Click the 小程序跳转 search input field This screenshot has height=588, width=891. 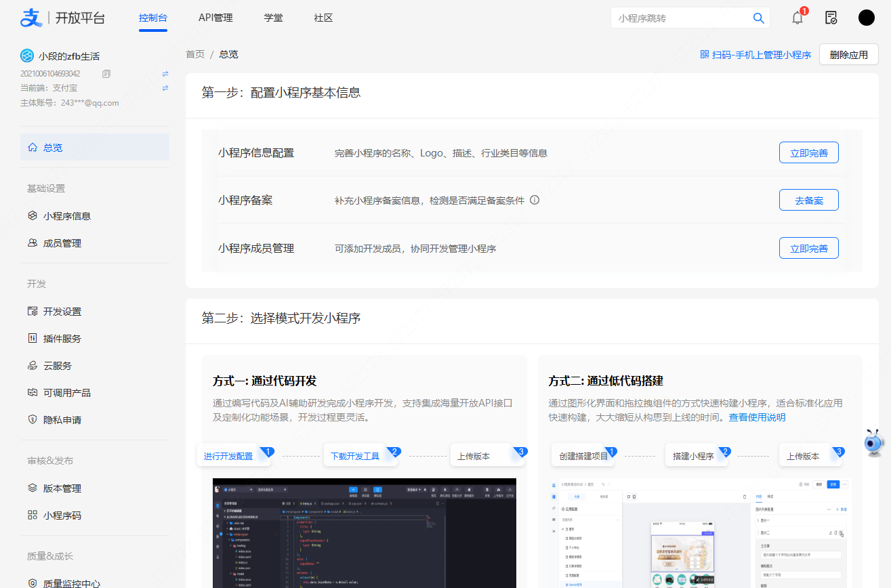point(678,18)
